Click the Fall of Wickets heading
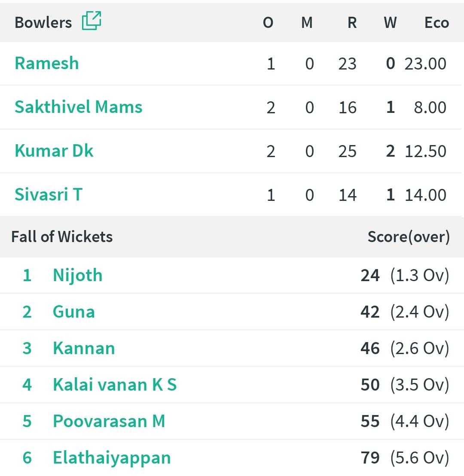The width and height of the screenshot is (464, 476). point(62,236)
